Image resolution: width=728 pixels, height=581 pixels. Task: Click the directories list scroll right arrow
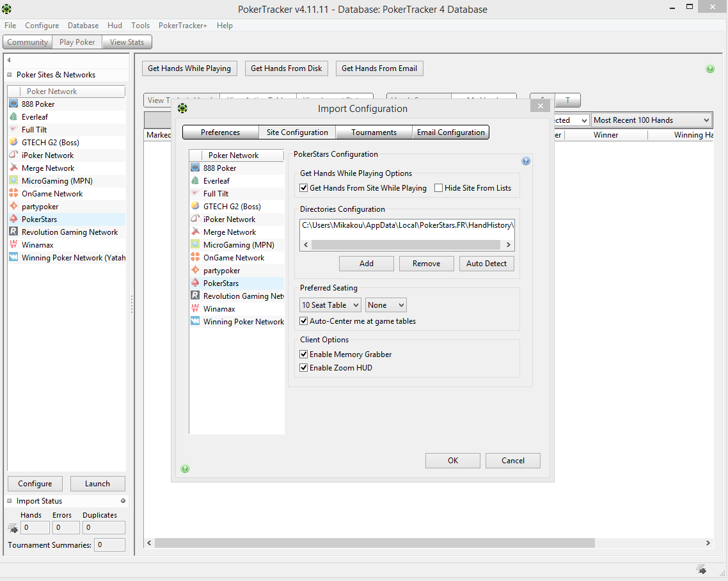coord(509,245)
